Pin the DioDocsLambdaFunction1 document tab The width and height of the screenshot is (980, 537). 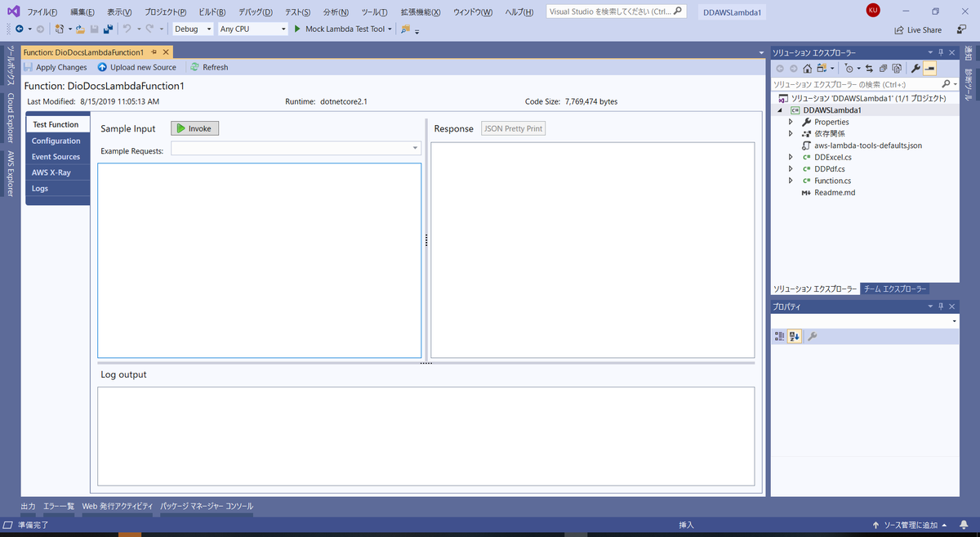coord(154,52)
